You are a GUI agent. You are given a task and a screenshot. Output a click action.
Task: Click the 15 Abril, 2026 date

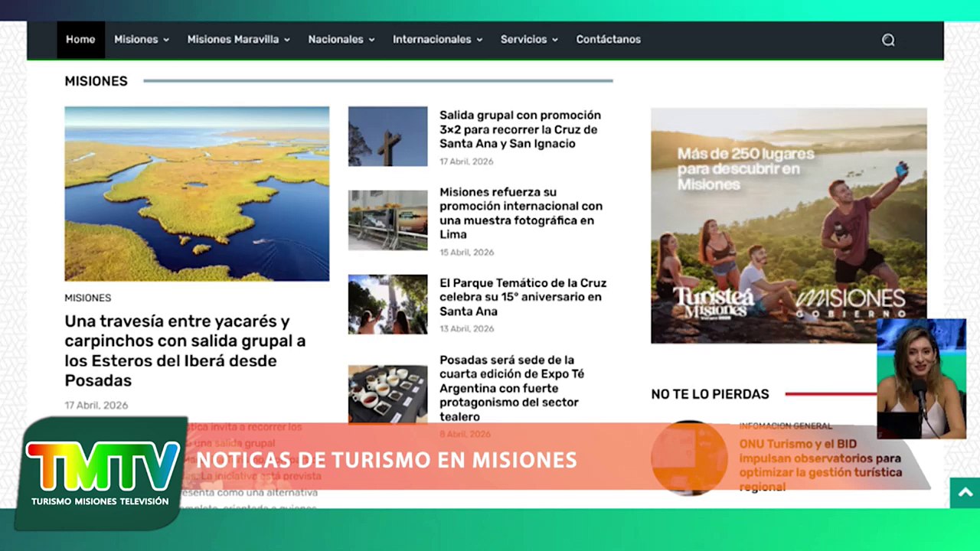click(467, 253)
